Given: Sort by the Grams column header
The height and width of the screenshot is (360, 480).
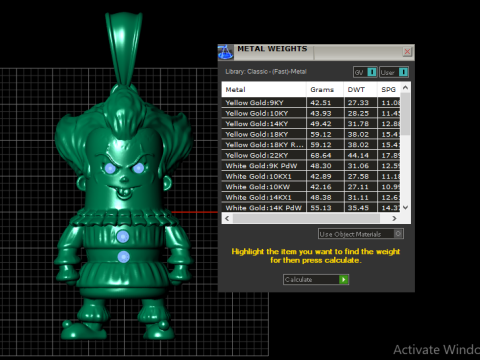Looking at the screenshot, I should (325, 89).
